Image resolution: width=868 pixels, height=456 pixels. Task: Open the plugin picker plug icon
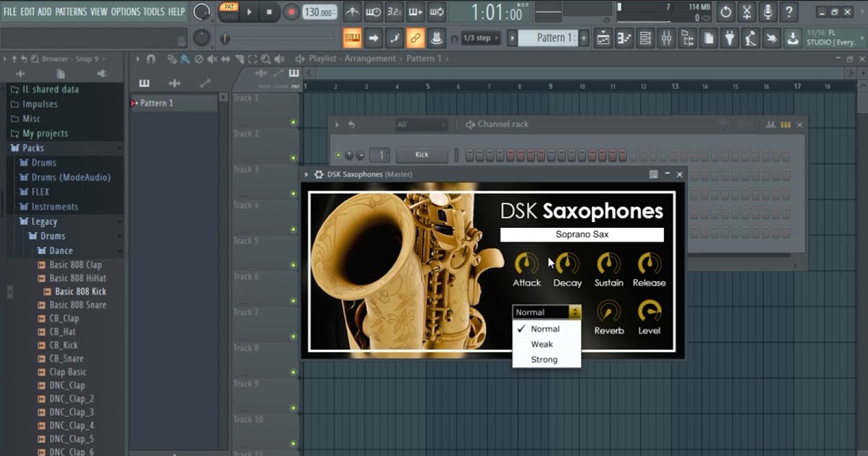point(731,38)
